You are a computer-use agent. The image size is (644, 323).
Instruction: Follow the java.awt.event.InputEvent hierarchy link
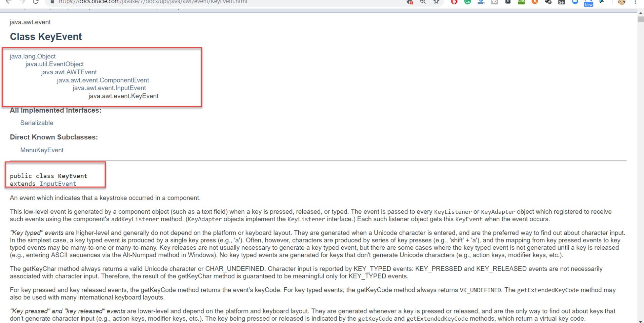coord(109,88)
